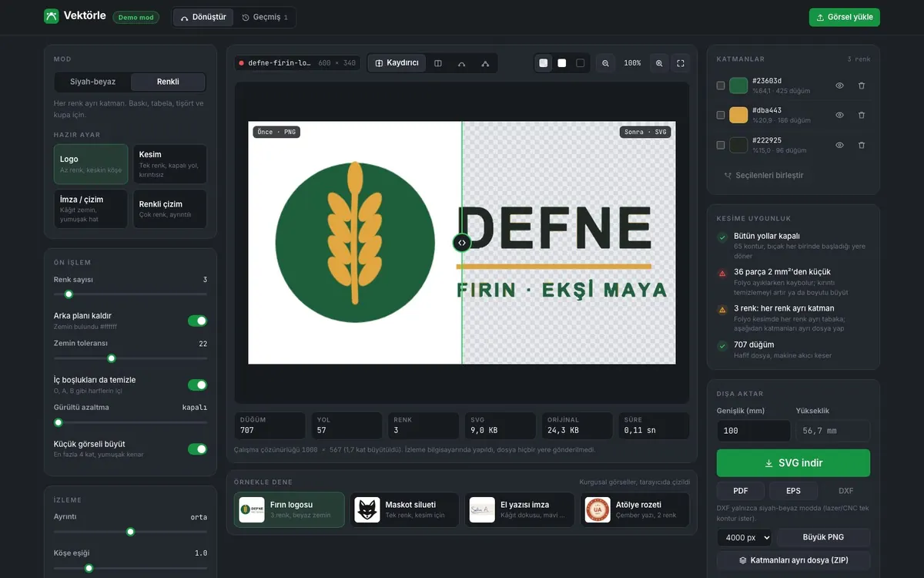
Task: Choose the white preview background
Action: click(x=562, y=63)
